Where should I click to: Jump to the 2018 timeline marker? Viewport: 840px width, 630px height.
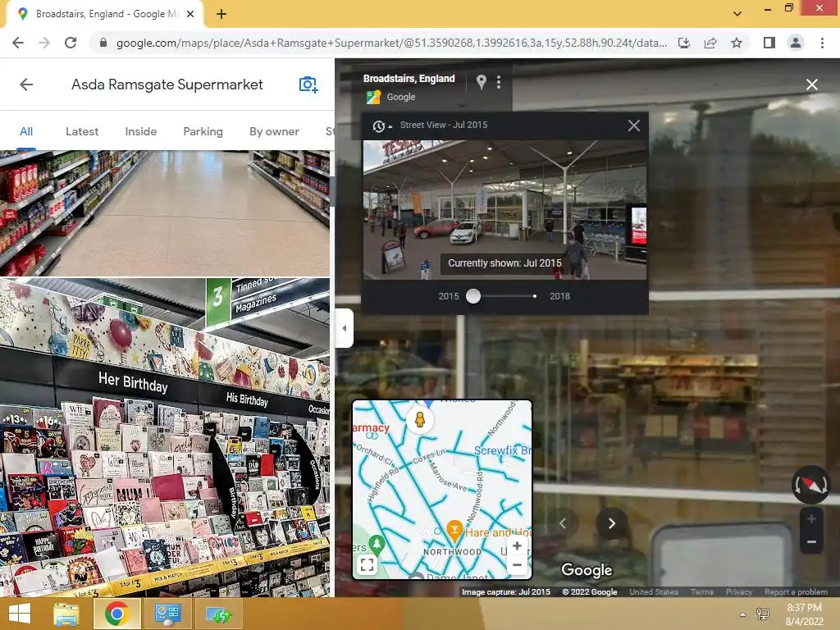pos(535,296)
